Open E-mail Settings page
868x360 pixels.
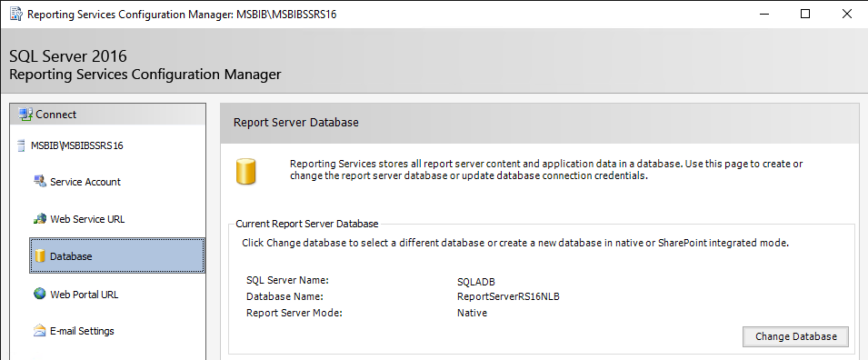(82, 331)
